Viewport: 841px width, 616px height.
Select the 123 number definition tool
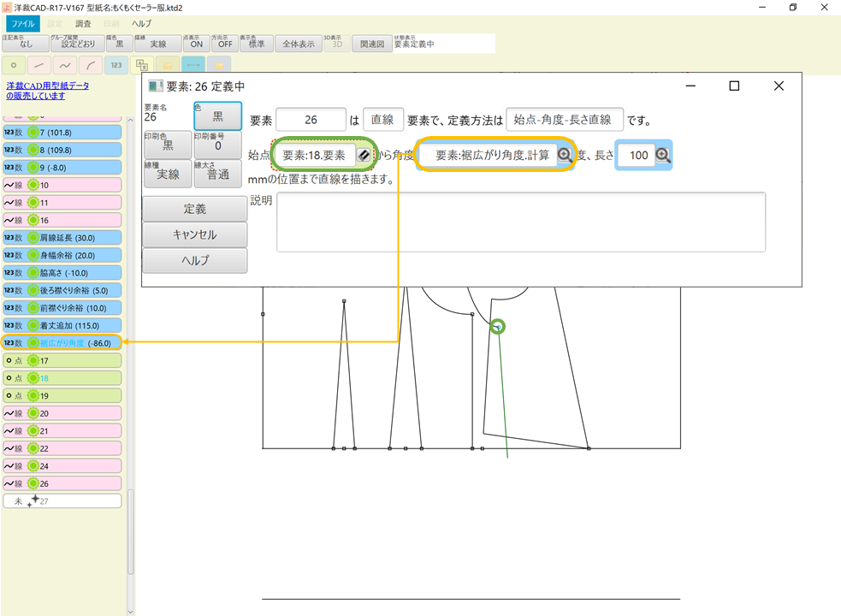click(115, 64)
